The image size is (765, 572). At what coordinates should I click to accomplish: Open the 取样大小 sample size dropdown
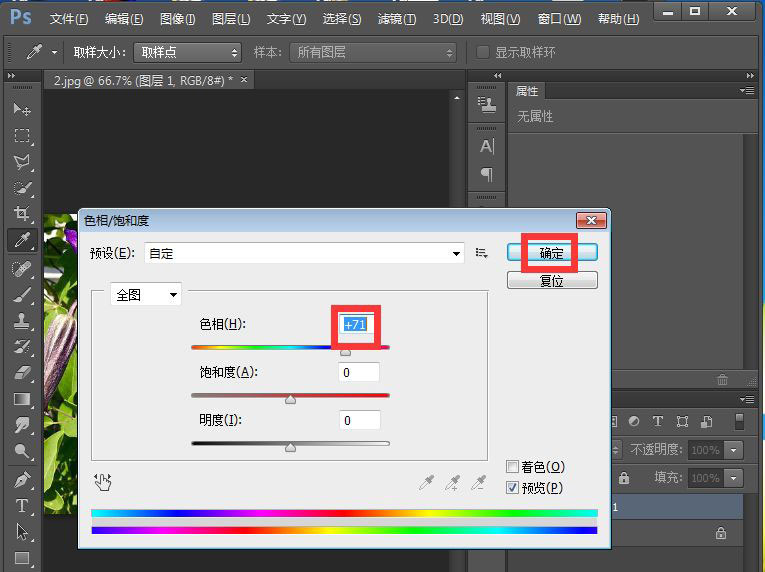[188, 52]
